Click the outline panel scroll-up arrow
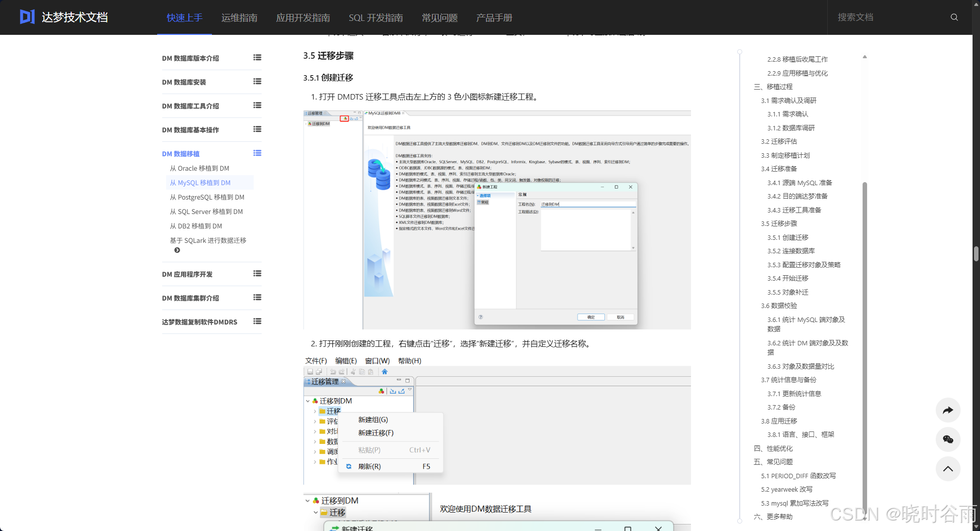Viewport: 980px width, 531px height. (x=865, y=57)
